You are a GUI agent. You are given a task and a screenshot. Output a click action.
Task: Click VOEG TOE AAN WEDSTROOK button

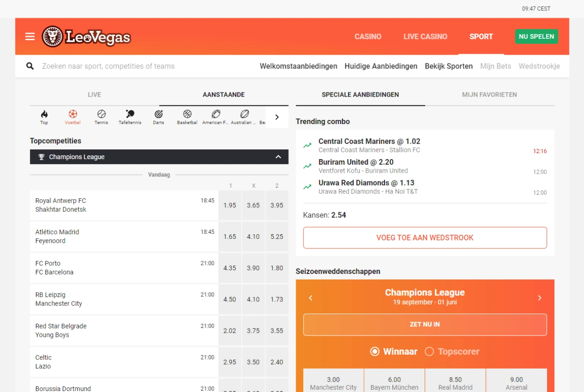(425, 238)
